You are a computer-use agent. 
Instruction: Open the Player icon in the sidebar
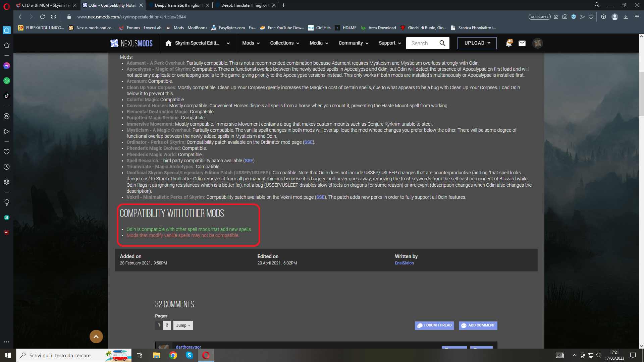click(7, 116)
